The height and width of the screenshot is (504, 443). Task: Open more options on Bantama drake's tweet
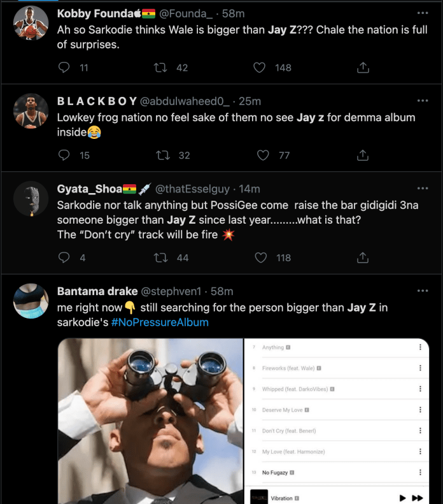pos(423,291)
